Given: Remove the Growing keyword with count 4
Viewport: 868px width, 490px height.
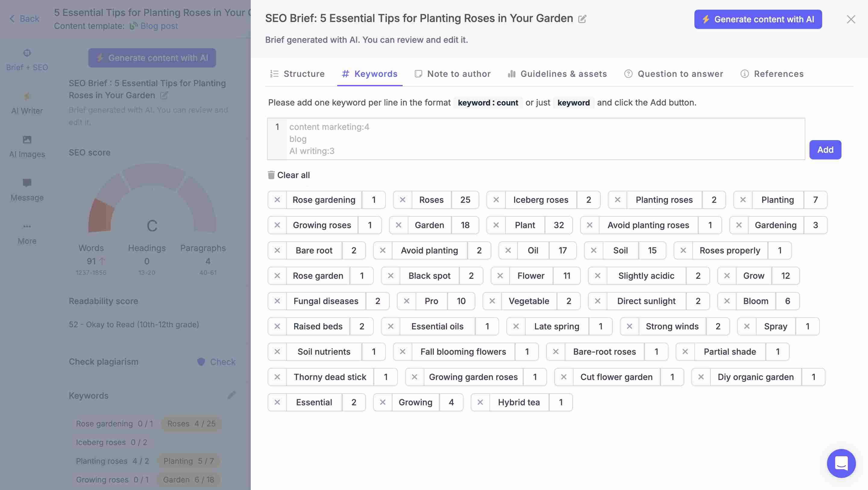Looking at the screenshot, I should point(382,402).
